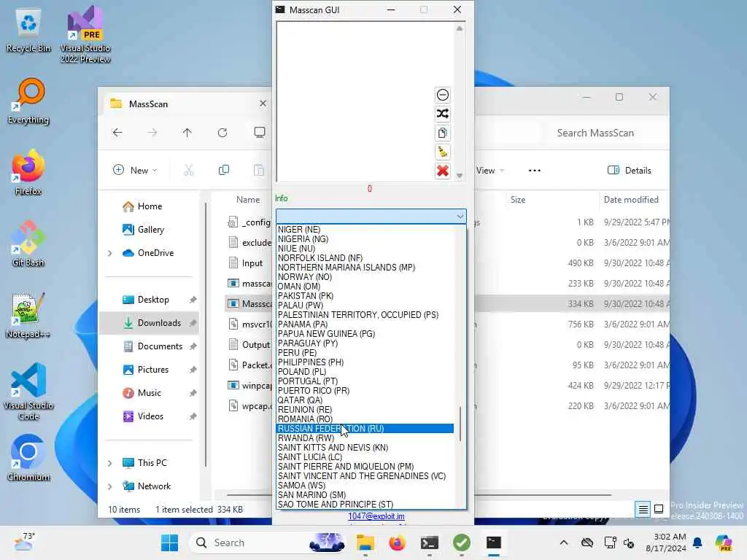Click the copy clipboard icon in Masscan GUI
The height and width of the screenshot is (560, 747).
(x=443, y=133)
